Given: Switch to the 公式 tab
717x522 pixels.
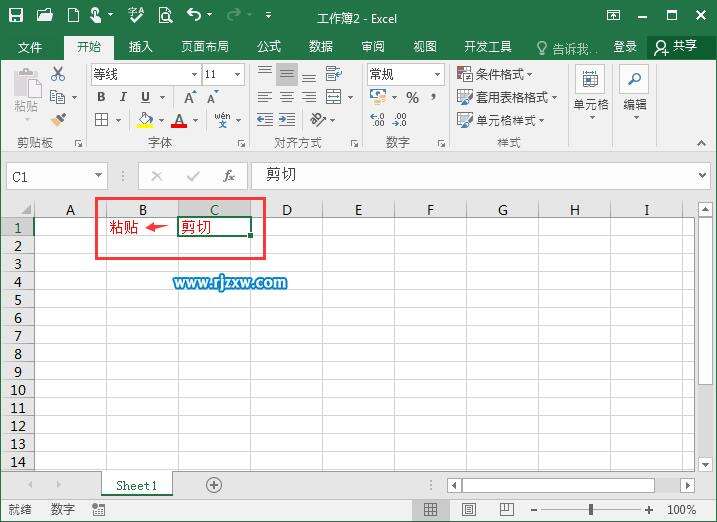Looking at the screenshot, I should [x=269, y=47].
